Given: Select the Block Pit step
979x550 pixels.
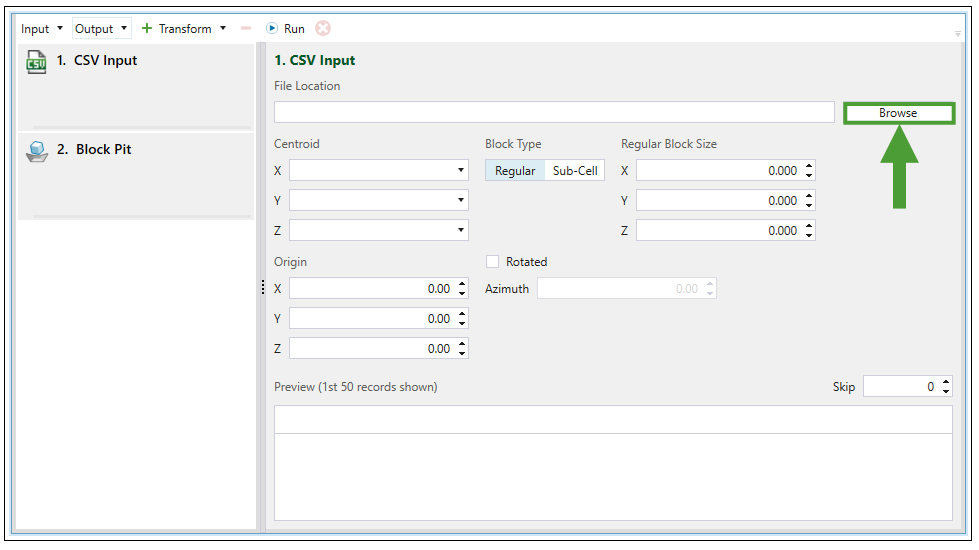Looking at the screenshot, I should pos(103,150).
